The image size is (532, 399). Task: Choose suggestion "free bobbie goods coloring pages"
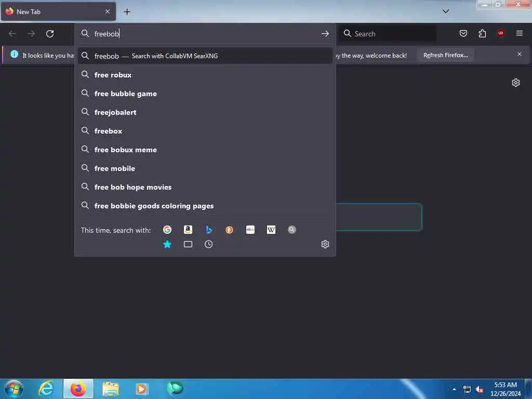[205, 206]
